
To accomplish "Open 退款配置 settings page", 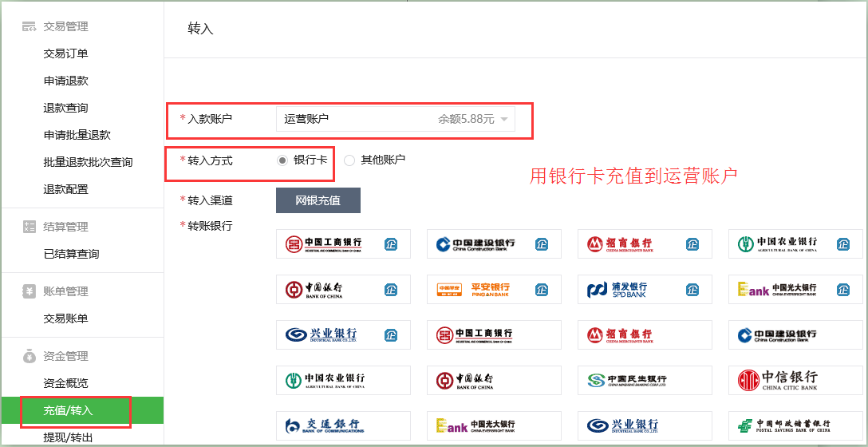I will (66, 189).
